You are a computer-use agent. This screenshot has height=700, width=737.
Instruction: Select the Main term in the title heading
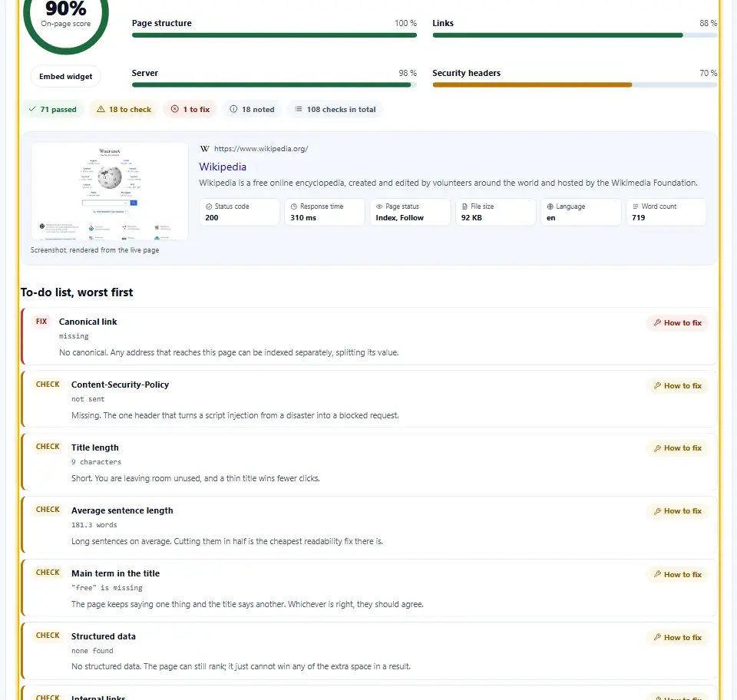(x=116, y=573)
